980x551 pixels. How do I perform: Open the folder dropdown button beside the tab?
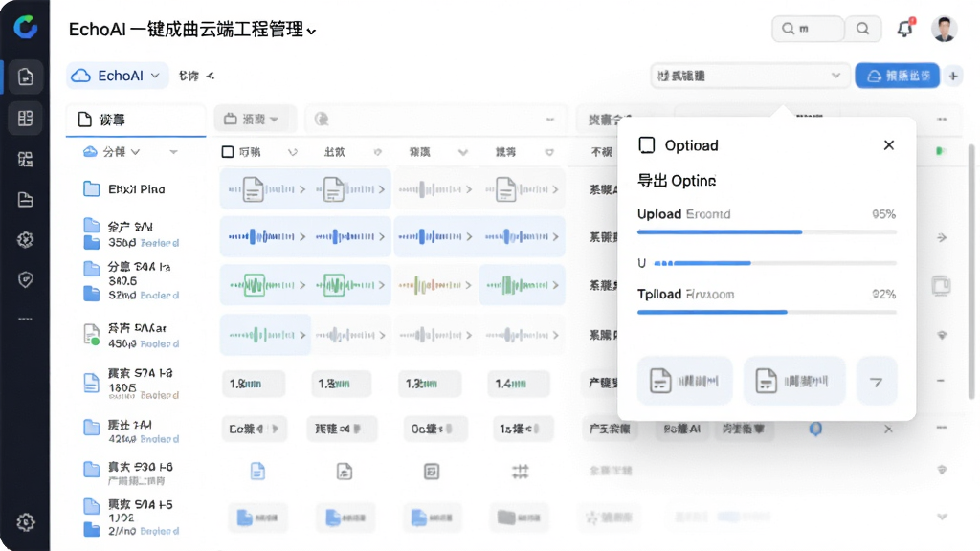[x=254, y=119]
